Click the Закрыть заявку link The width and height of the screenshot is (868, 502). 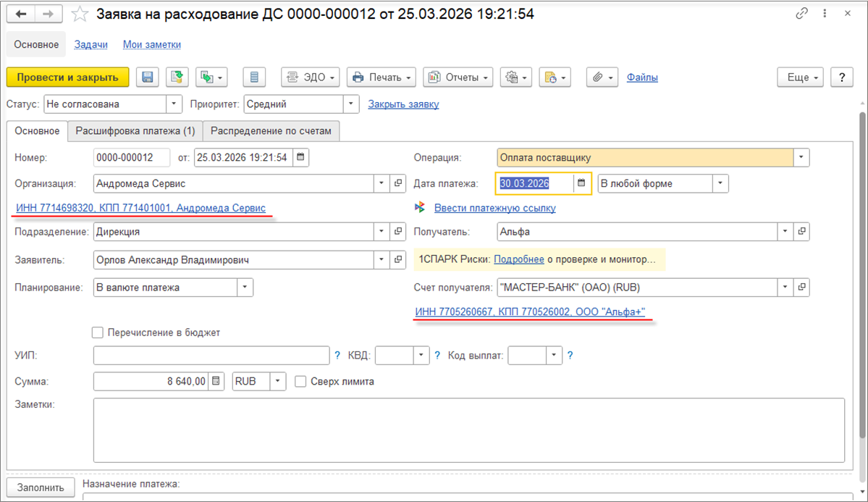403,104
